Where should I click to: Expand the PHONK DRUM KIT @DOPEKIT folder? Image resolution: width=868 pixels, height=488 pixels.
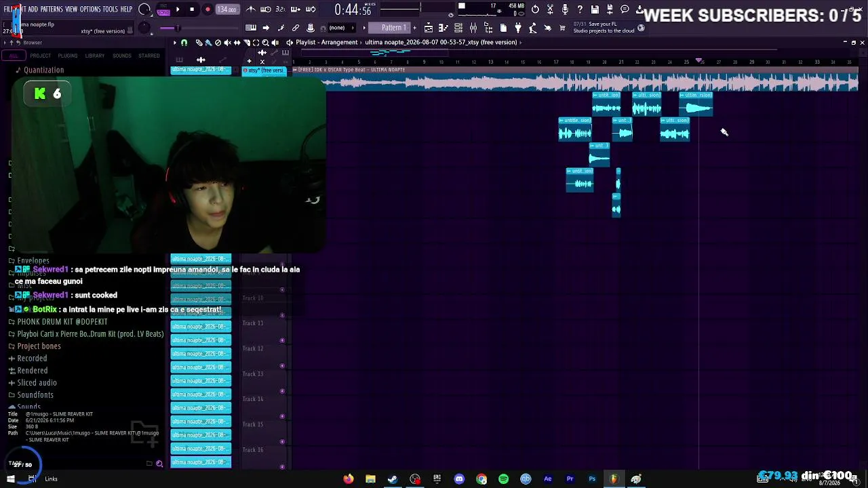coord(58,322)
